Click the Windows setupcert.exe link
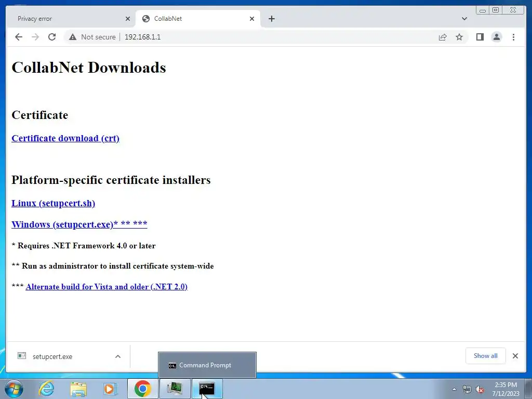 tap(79, 224)
